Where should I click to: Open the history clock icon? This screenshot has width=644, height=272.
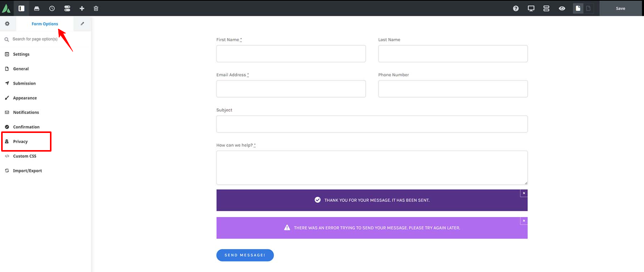tap(52, 8)
